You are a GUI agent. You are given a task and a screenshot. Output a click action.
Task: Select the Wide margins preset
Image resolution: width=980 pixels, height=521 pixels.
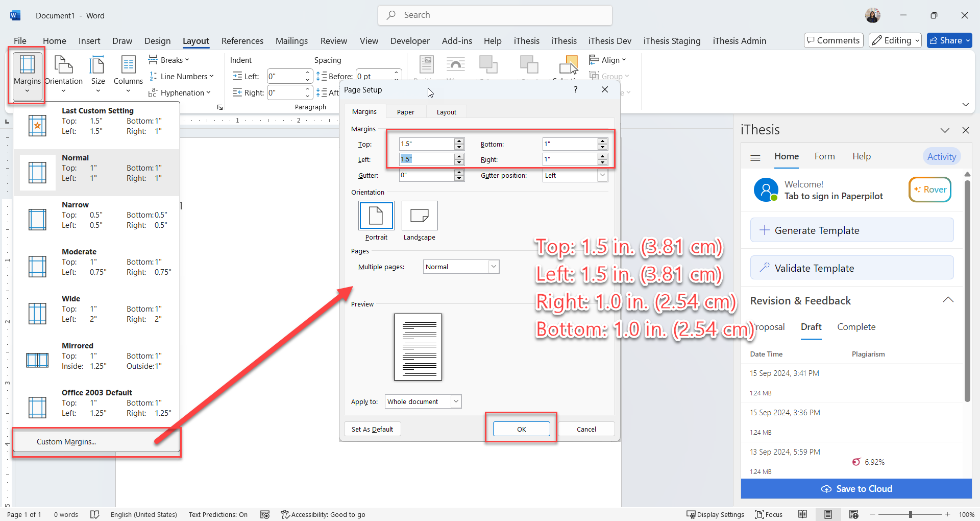96,314
